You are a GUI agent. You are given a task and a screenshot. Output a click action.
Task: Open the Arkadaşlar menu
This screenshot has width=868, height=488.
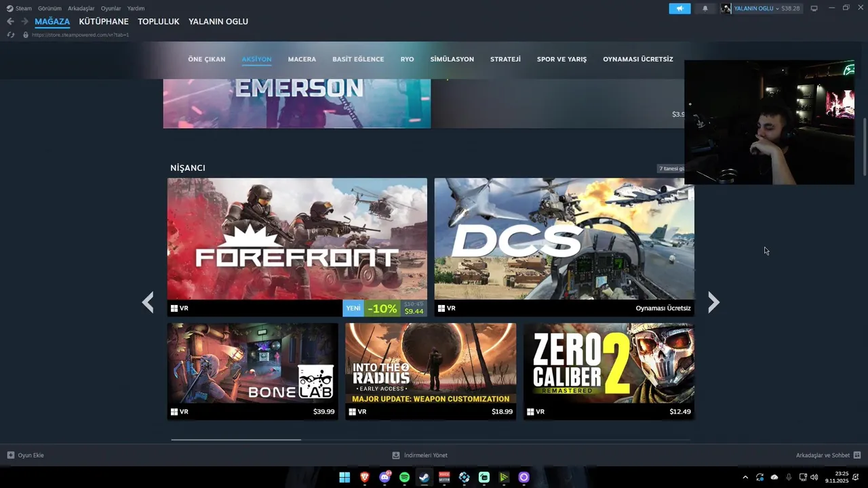pos(81,8)
